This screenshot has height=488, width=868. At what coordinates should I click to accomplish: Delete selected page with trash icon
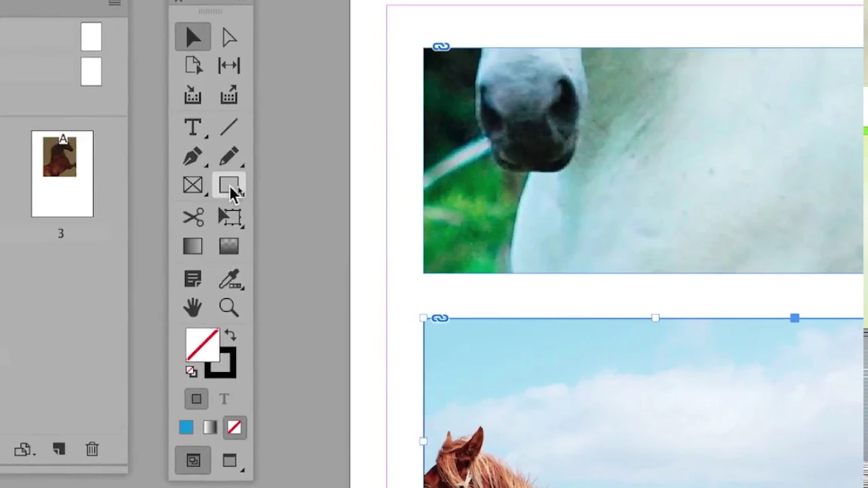[x=92, y=449]
